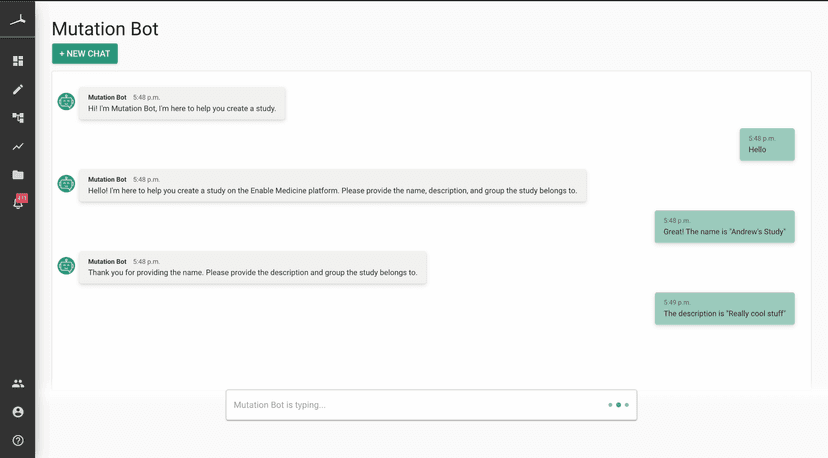Click the Mutation Bot page title

pyautogui.click(x=105, y=29)
